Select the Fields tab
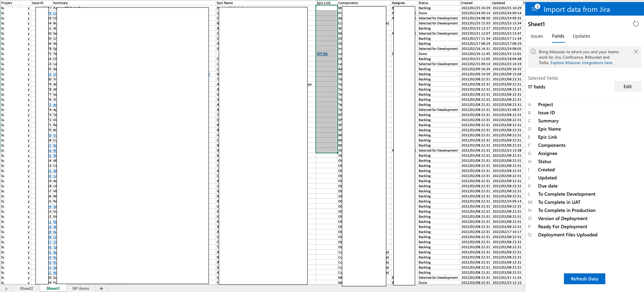Viewport: 644px width, 292px height. (558, 36)
